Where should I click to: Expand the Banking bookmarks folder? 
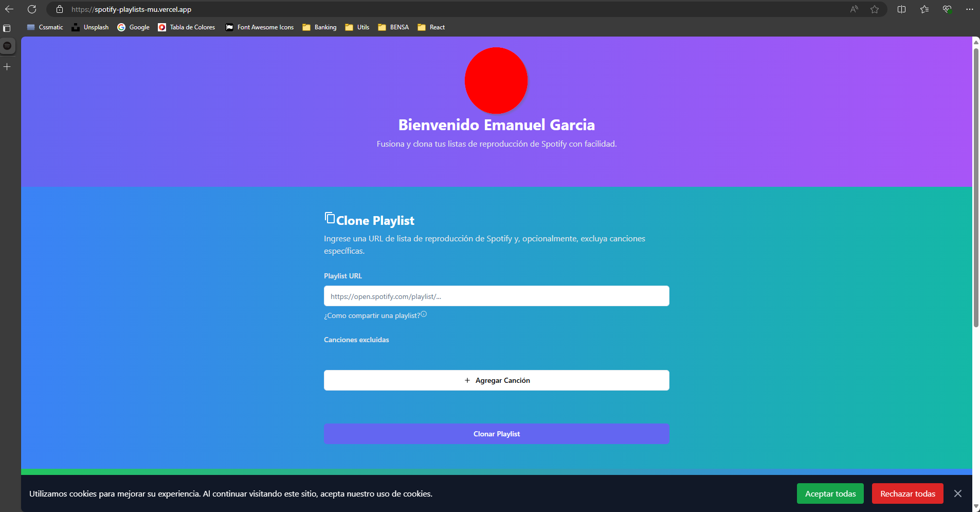[x=319, y=27]
